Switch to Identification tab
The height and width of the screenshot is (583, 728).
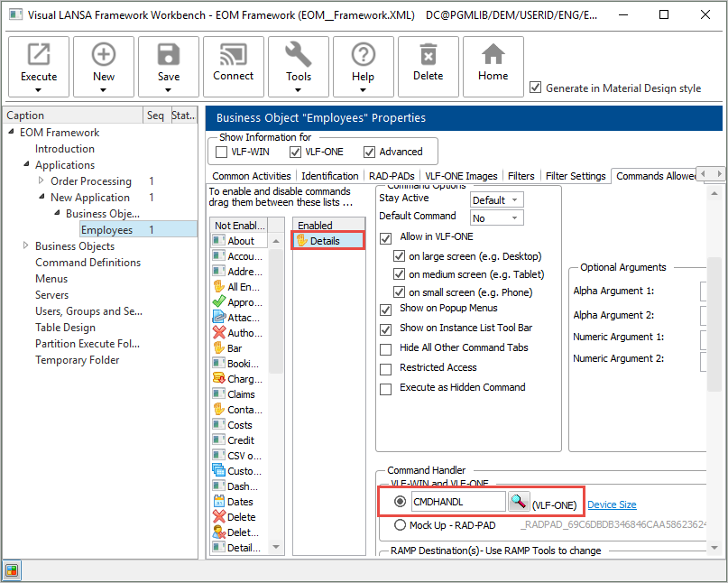(x=329, y=176)
